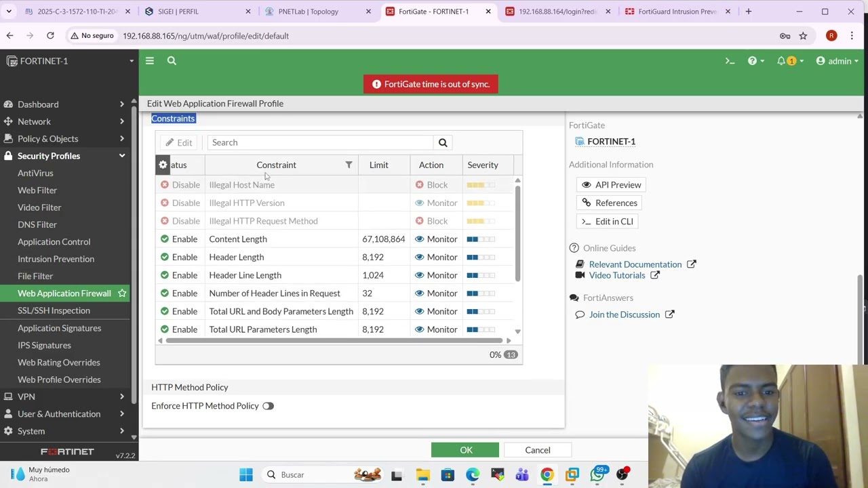Click the Microsoft Store taskbar icon
The height and width of the screenshot is (488, 868).
448,474
